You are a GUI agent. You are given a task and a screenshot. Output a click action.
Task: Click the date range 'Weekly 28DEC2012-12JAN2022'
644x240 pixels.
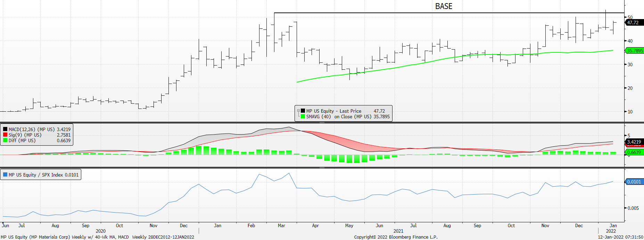point(163,237)
